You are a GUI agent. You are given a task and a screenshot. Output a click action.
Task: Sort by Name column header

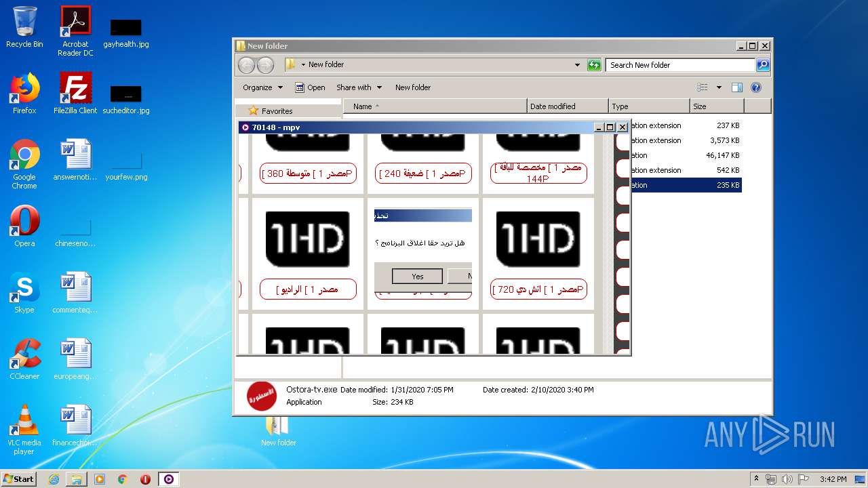(x=435, y=106)
